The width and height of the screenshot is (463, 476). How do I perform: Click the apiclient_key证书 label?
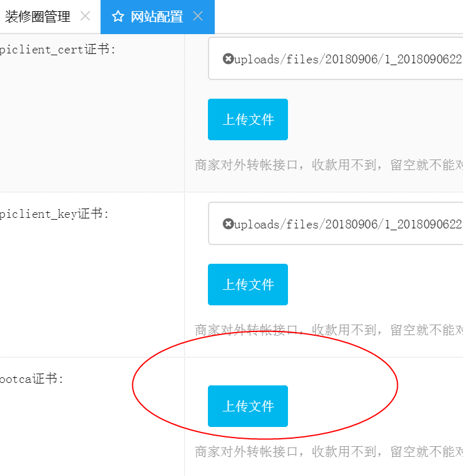tap(54, 214)
